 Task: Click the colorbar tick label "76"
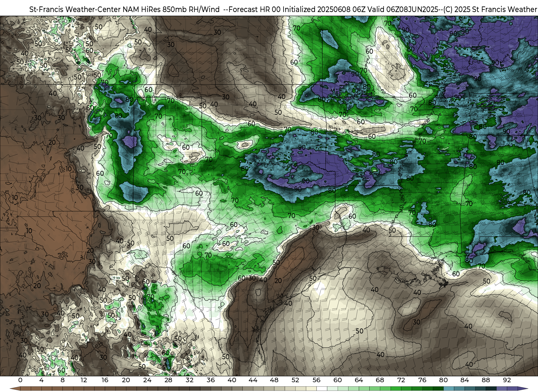pos(422,380)
